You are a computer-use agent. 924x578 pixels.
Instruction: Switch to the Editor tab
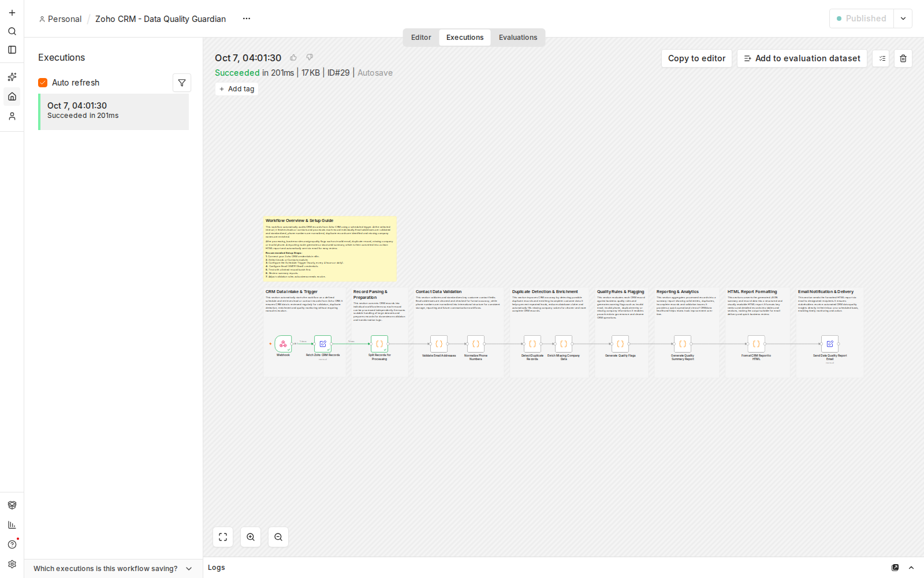421,38
